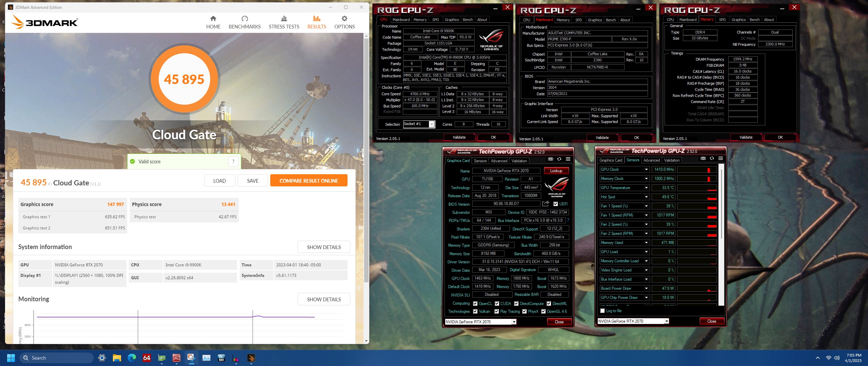Click the volume icon in system tray

point(837,358)
